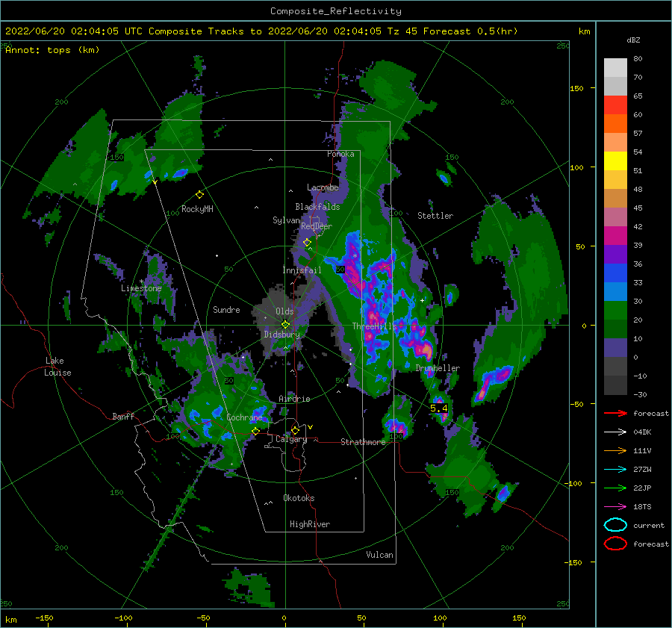Click the slate blue swatch between 10 and 0
The width and height of the screenshot is (672, 628).
click(615, 348)
